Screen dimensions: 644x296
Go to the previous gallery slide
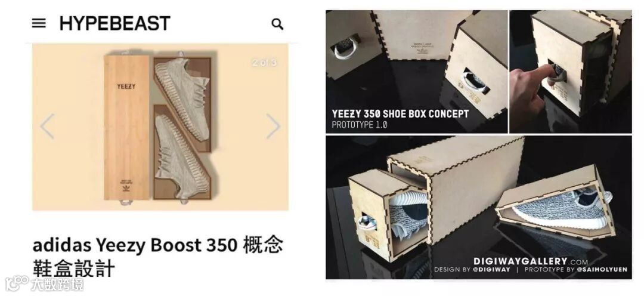coord(47,126)
